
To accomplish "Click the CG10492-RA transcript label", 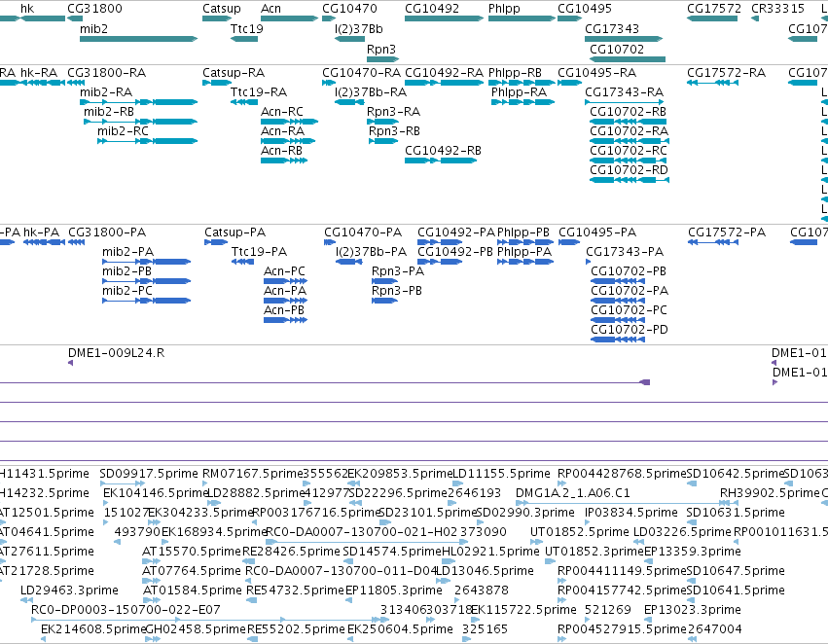I will pos(444,73).
